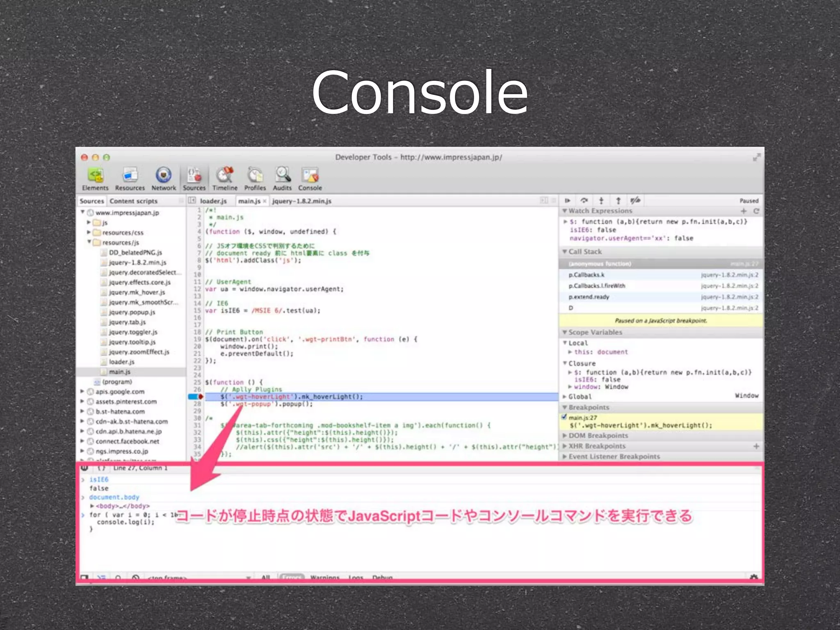Select (program) entry in tree
840x630 pixels.
pos(117,381)
